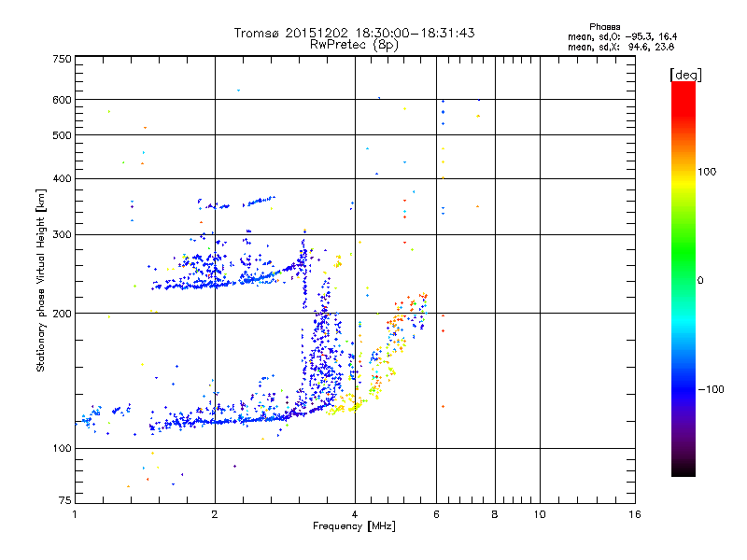Click the 'Stationary phase Virtual Height [km]' axis label
This screenshot has height=560, width=747.
[41, 280]
